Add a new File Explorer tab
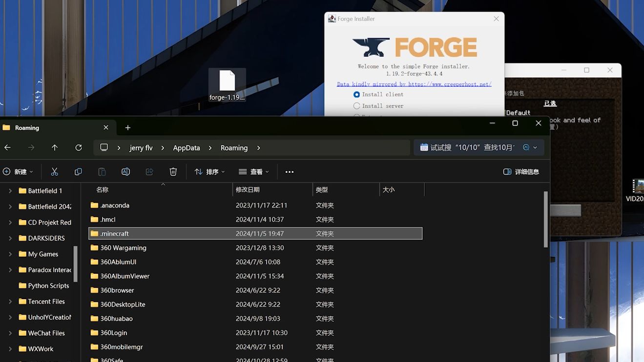 tap(128, 127)
